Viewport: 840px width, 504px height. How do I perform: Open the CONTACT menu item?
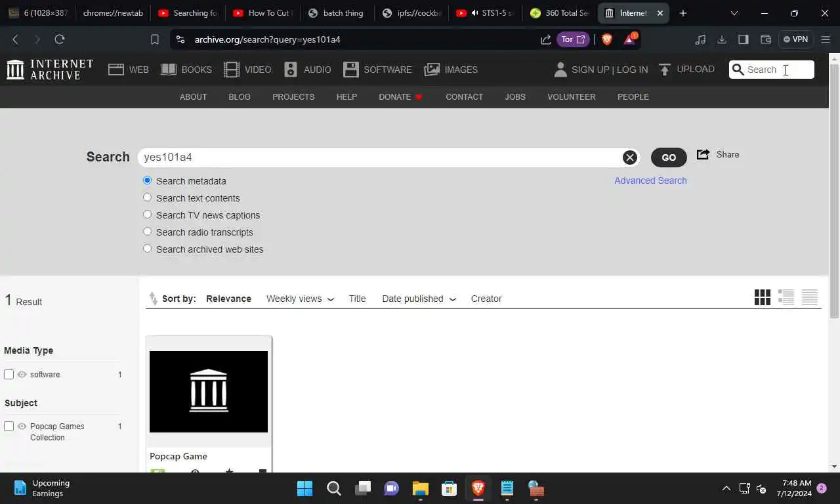pyautogui.click(x=464, y=96)
